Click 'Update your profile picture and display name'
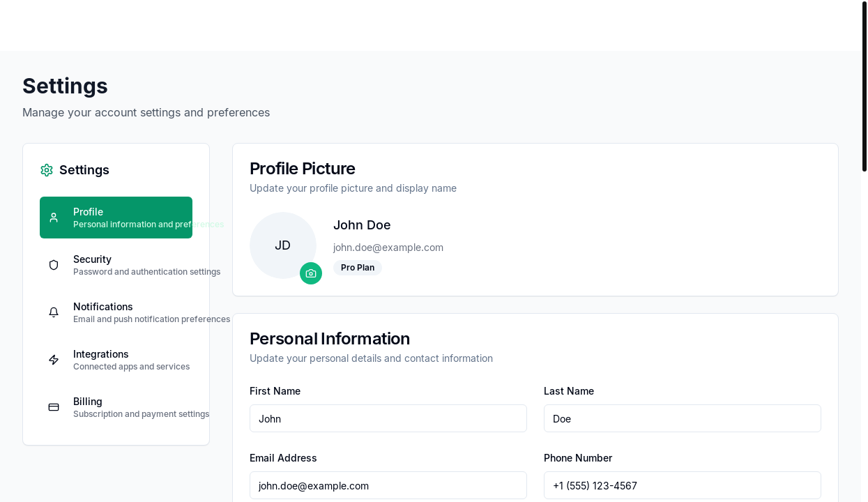This screenshot has width=868, height=502. click(353, 188)
